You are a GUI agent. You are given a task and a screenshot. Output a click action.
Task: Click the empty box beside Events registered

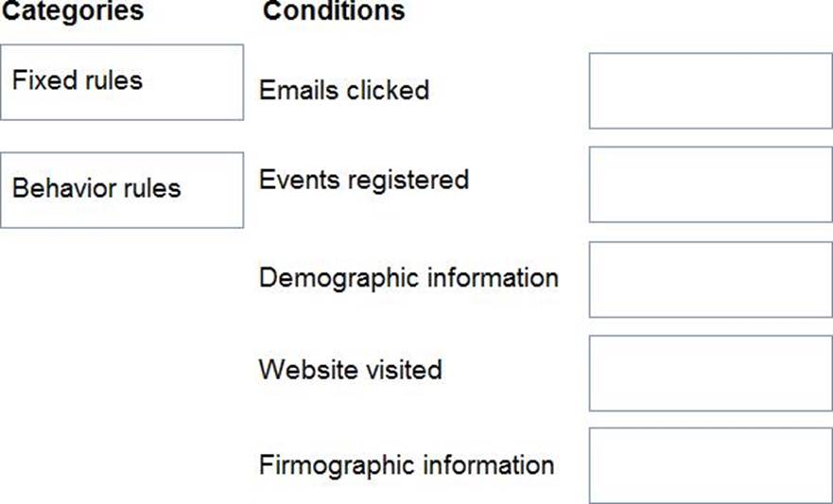click(710, 183)
